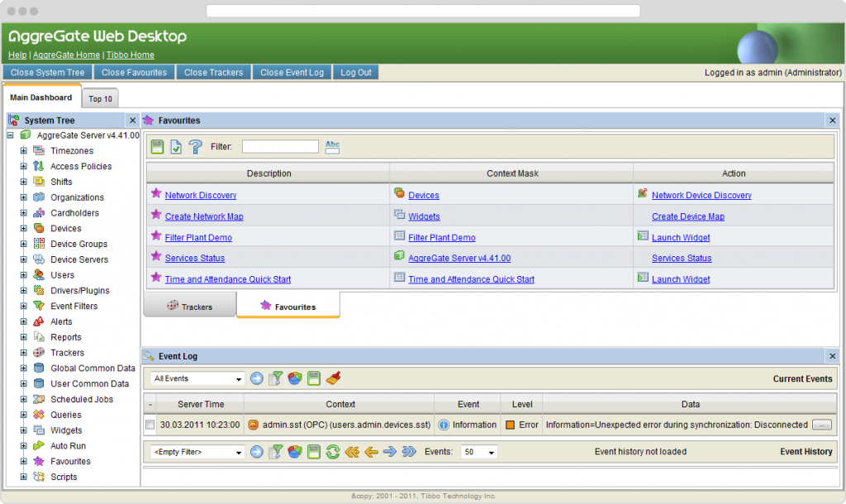
Task: Click blue arrow icon next to Empty Filter
Action: (x=257, y=452)
